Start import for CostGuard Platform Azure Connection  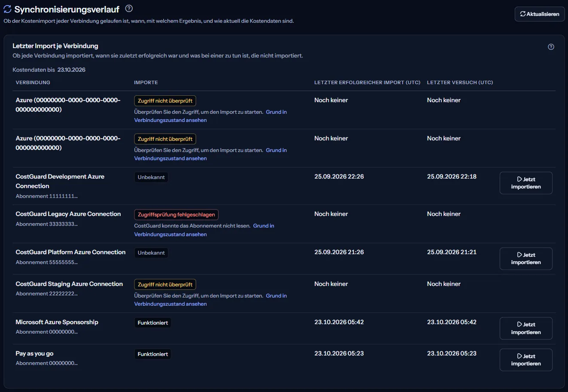(526, 258)
